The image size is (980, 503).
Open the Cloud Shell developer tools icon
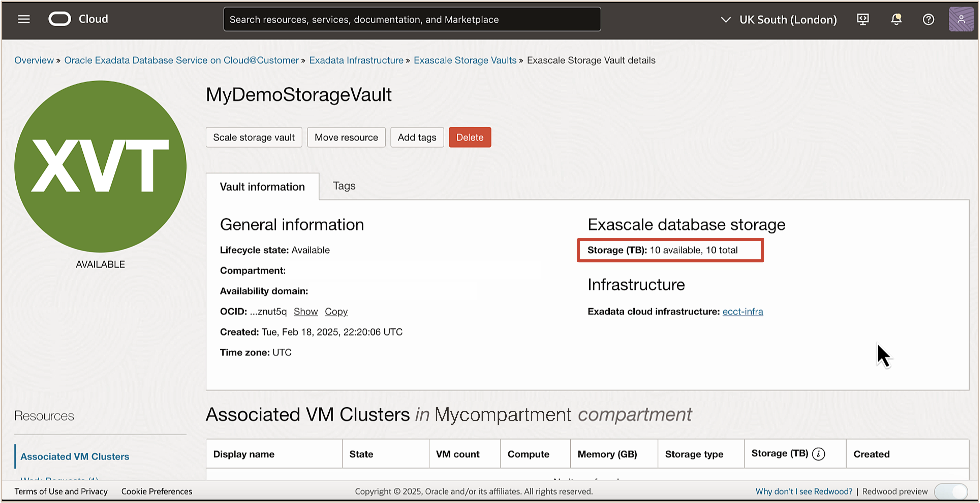[862, 19]
